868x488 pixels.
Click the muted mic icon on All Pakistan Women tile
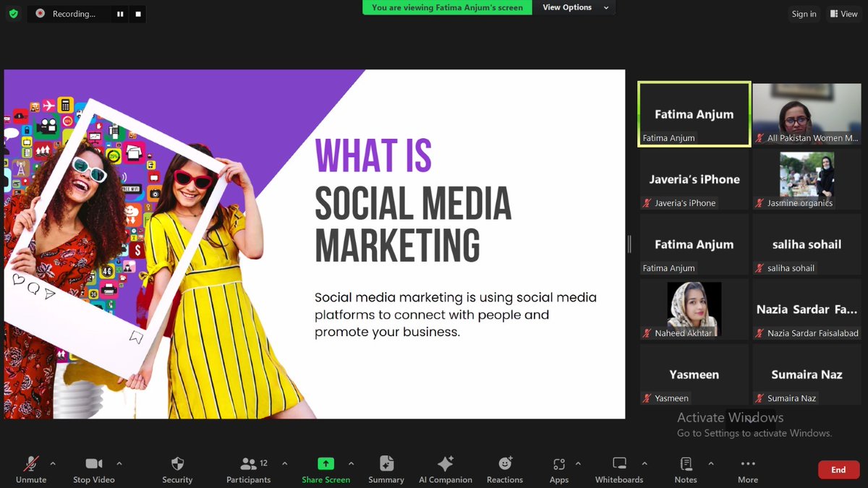(x=760, y=138)
